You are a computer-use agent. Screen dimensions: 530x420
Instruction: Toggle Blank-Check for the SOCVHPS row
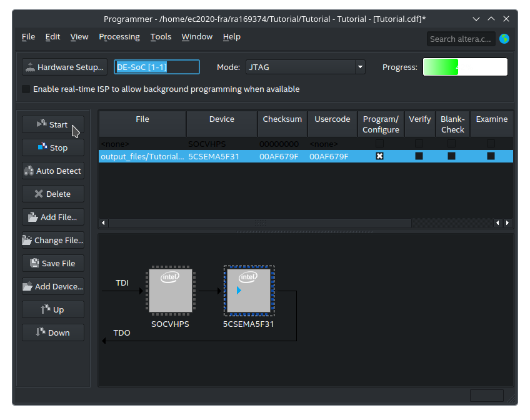tap(452, 144)
